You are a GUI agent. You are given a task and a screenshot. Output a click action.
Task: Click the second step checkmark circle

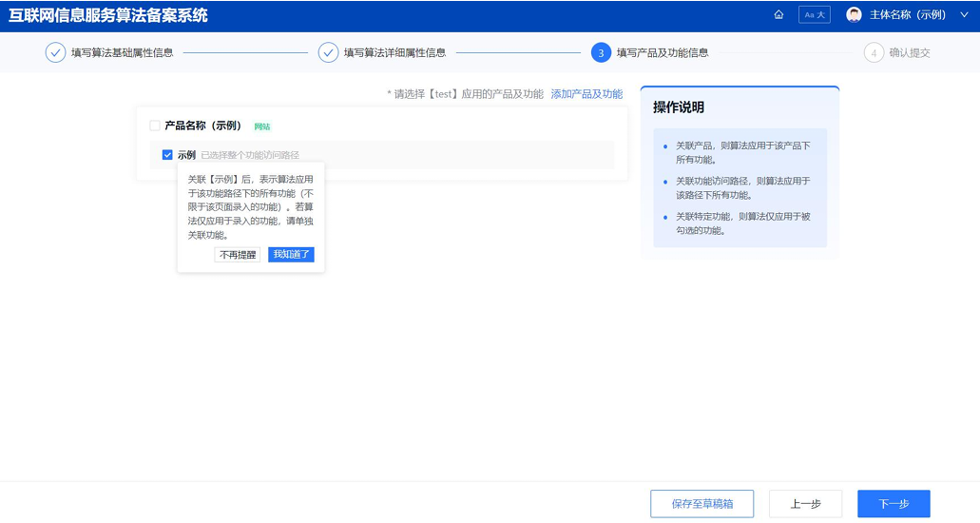coord(328,52)
